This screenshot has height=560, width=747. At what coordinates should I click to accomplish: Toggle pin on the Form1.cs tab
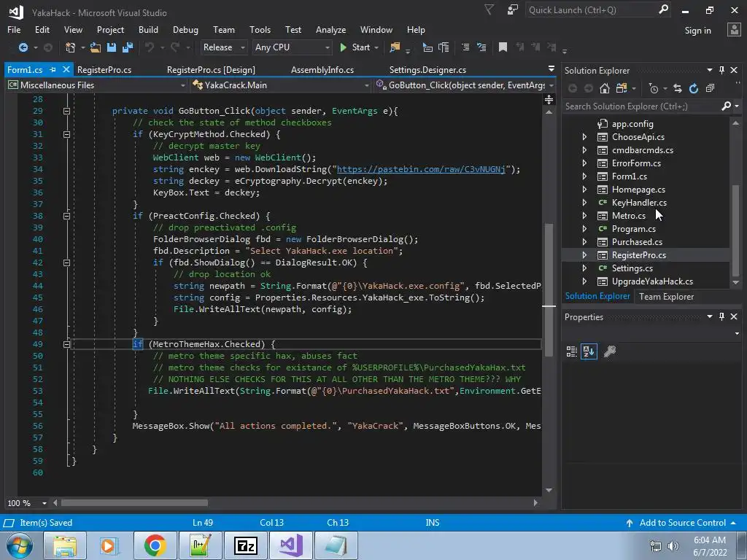(53, 69)
